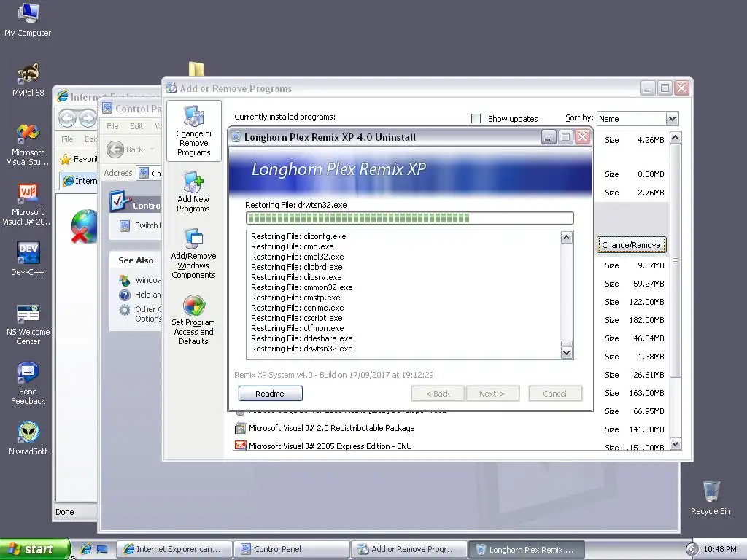This screenshot has height=560, width=747.
Task: Click the folder icon behind Add/Remove window
Action: (196, 69)
